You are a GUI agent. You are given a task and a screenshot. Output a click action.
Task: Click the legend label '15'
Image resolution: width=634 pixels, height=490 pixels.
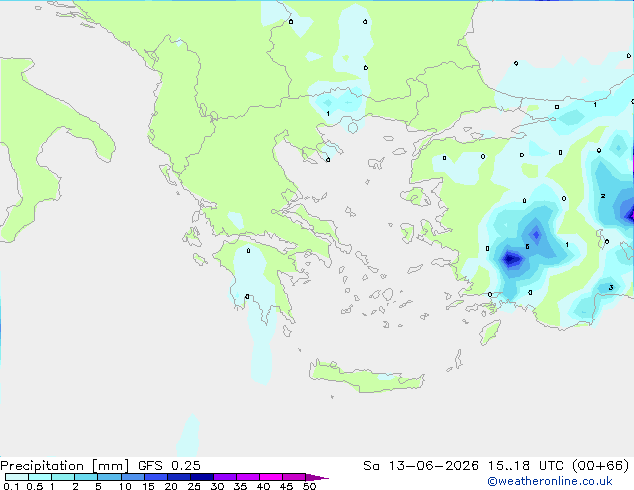point(148,486)
